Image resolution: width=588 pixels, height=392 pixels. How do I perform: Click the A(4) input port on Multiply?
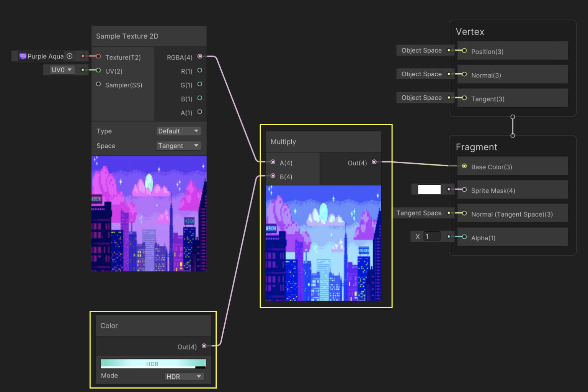coord(273,162)
